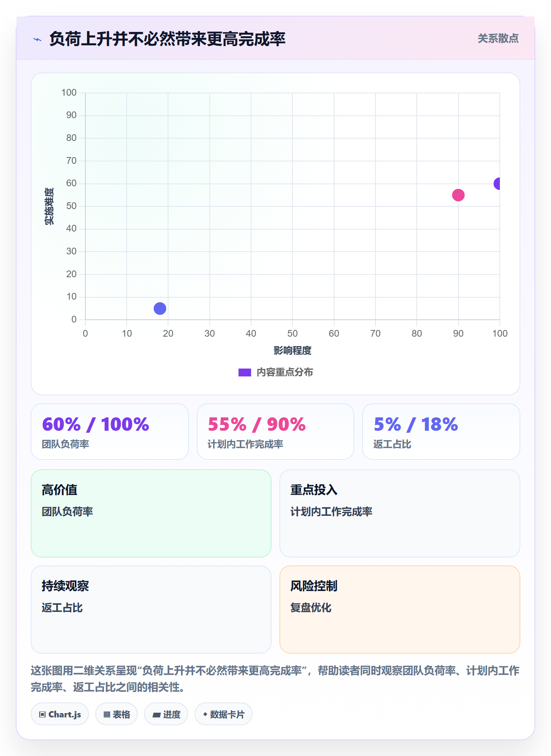This screenshot has width=551, height=756.
Task: Click 返工占比 label under 5% / 18%
Action: point(392,444)
